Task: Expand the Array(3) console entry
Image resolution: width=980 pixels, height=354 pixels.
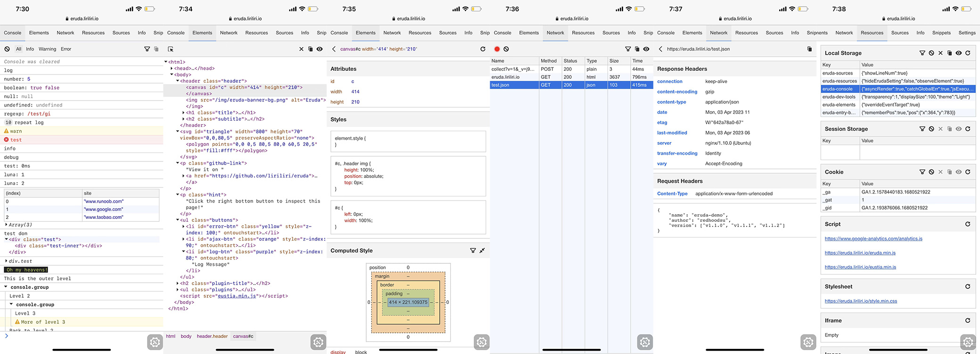Action: click(x=6, y=225)
